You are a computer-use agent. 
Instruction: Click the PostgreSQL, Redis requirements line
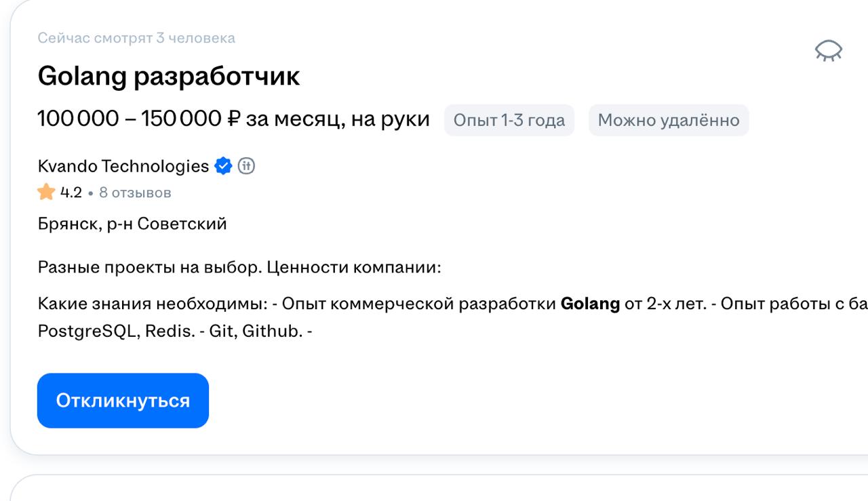(175, 333)
